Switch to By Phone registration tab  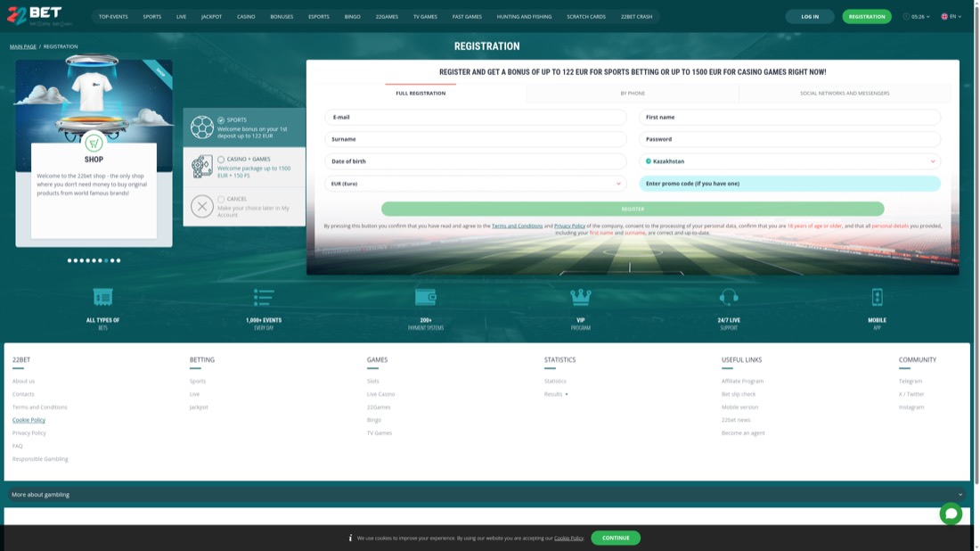[633, 94]
